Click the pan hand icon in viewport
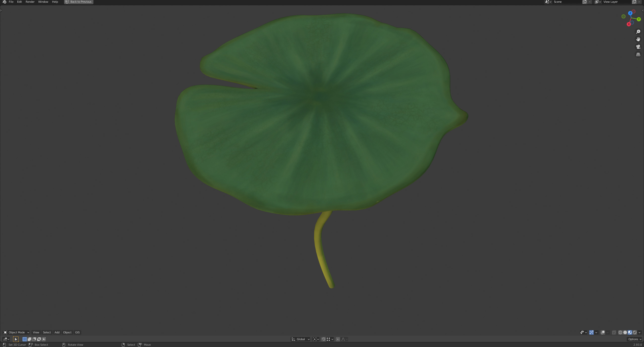This screenshot has width=644, height=347. pyautogui.click(x=638, y=39)
